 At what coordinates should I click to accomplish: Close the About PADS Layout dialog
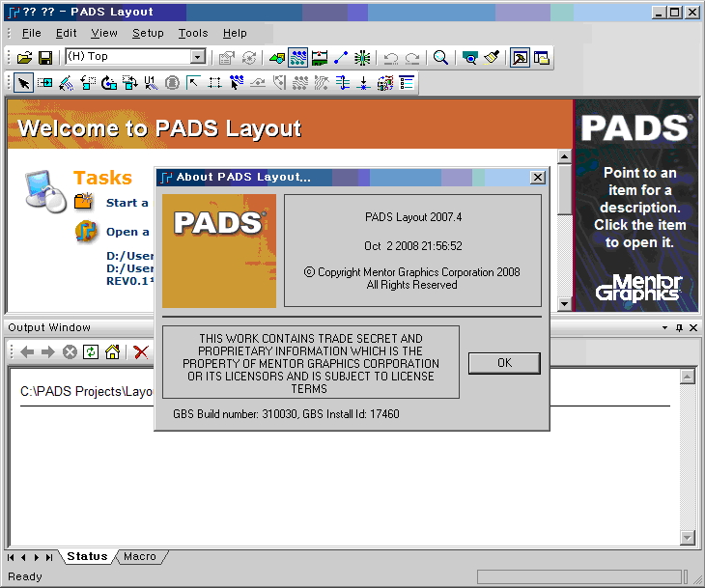538,178
